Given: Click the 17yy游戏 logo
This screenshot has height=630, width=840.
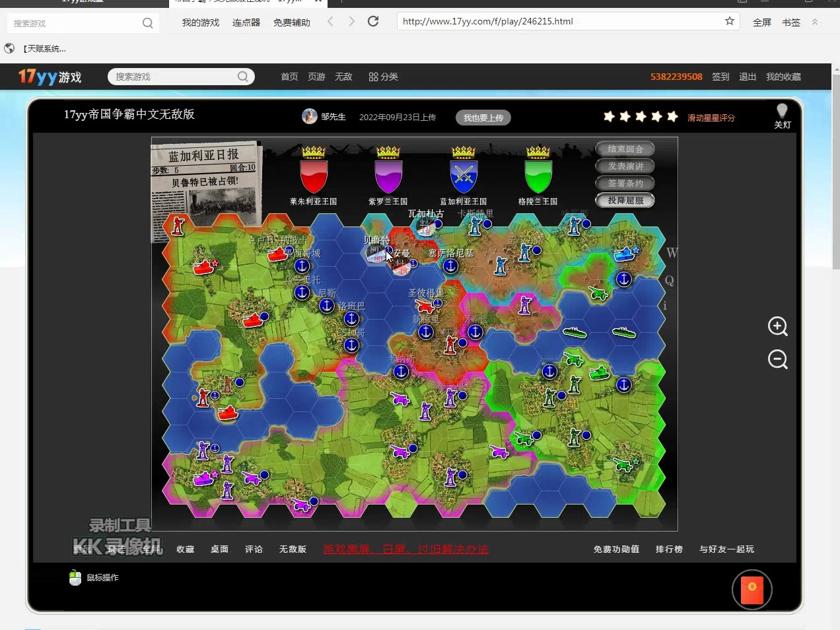Looking at the screenshot, I should pos(50,77).
